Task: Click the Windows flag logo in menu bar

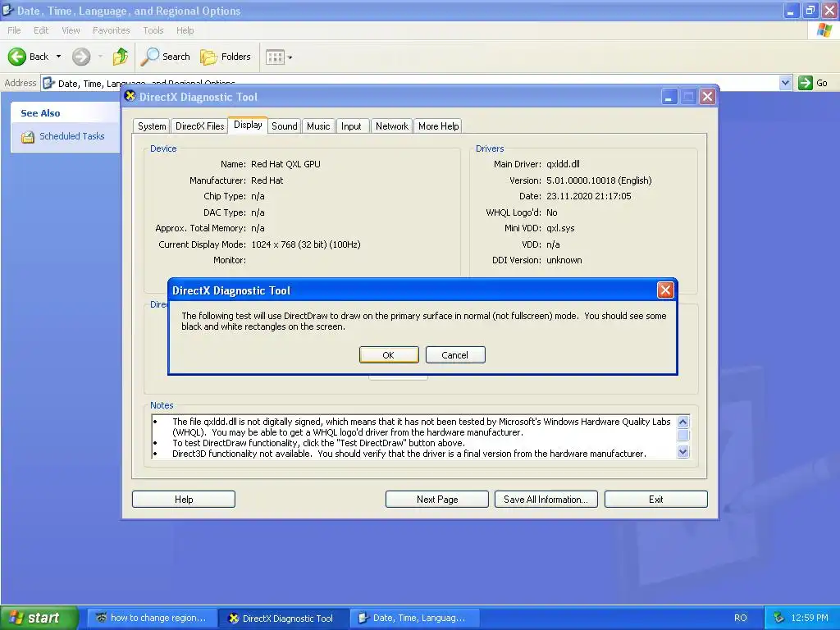Action: tap(824, 30)
